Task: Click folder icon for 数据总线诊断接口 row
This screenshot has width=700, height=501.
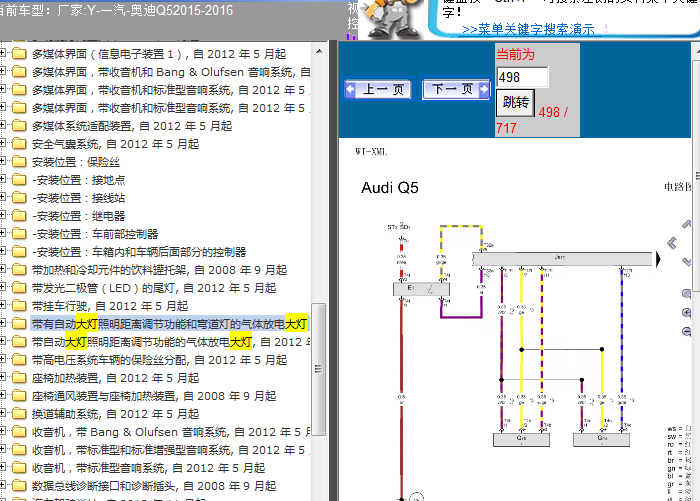Action: click(19, 486)
